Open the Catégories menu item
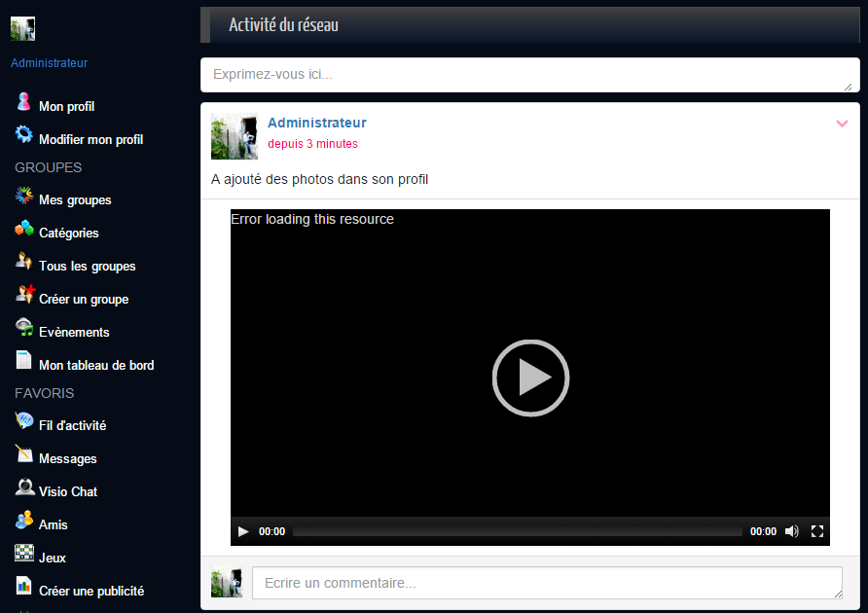Image resolution: width=868 pixels, height=613 pixels. pos(69,234)
